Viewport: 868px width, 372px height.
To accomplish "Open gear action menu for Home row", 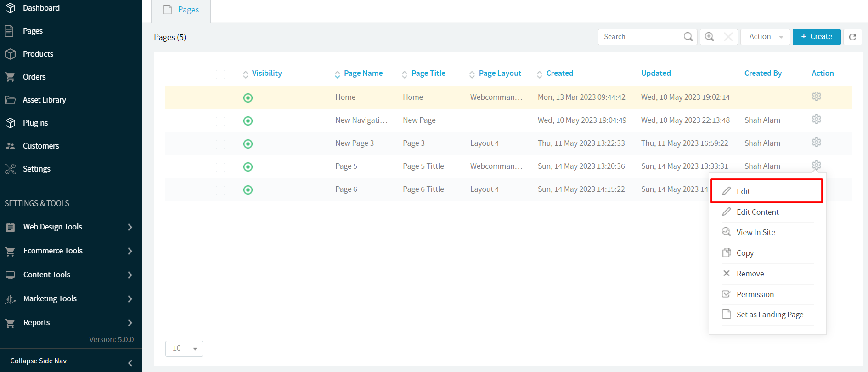I will pos(816,97).
